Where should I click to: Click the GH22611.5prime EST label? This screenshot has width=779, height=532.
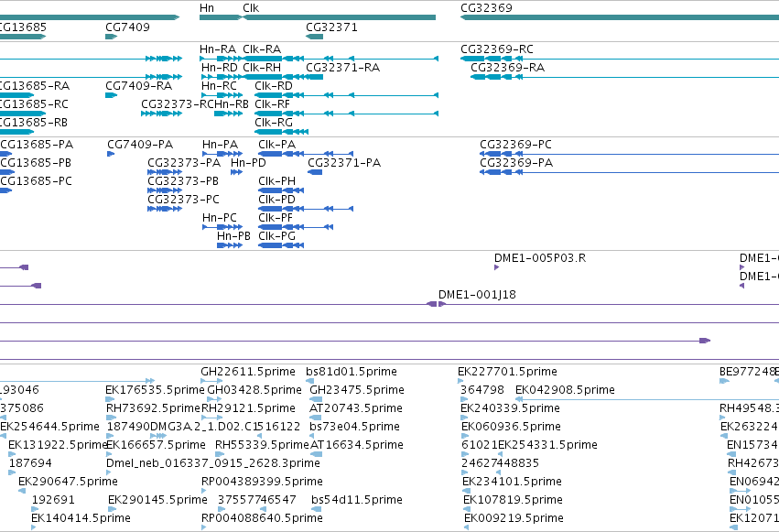(x=248, y=372)
